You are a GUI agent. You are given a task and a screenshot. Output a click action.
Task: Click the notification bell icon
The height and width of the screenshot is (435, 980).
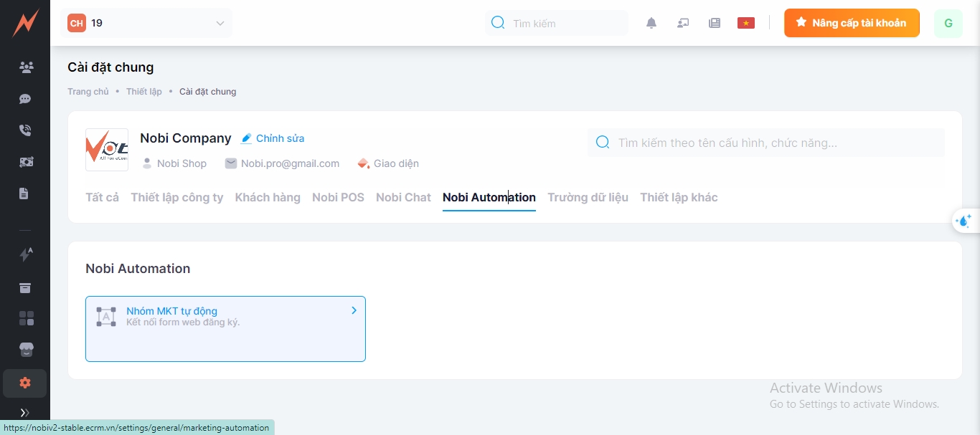click(x=651, y=23)
